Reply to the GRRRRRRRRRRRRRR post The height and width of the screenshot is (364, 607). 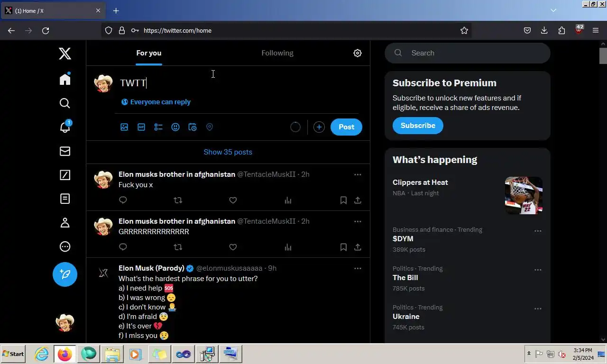pyautogui.click(x=123, y=247)
